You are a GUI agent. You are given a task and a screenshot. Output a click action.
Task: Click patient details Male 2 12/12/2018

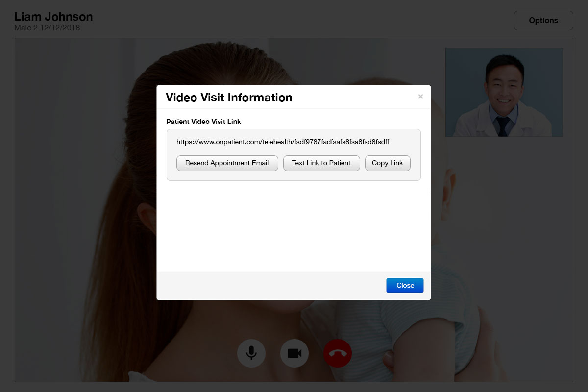tap(47, 28)
